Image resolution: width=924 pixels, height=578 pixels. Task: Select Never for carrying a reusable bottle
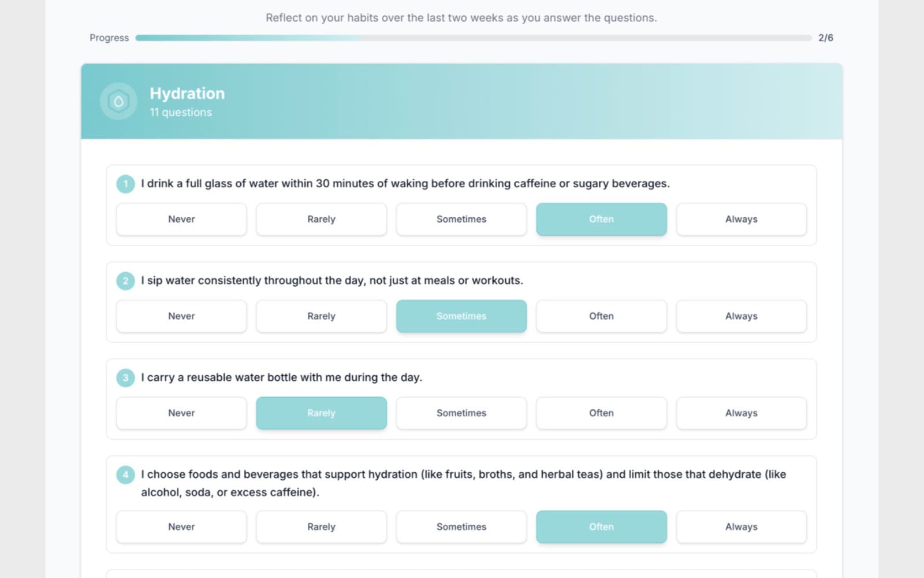point(181,413)
